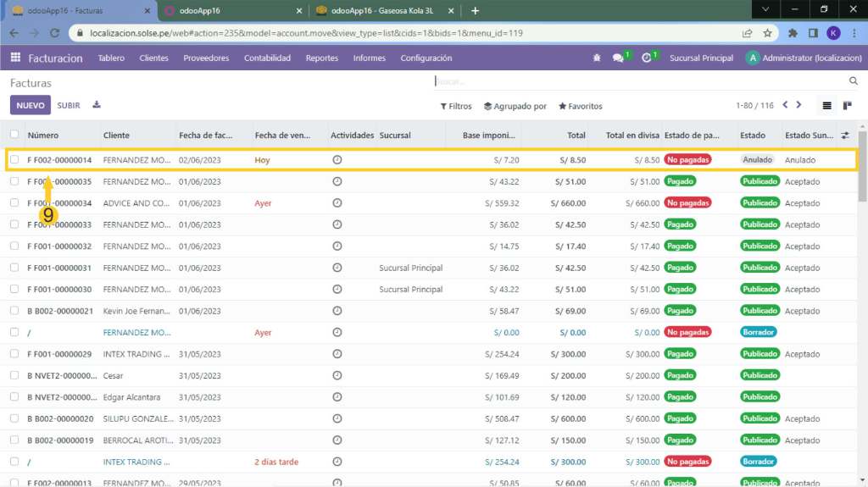This screenshot has width=868, height=487.
Task: Tick the select-all checkbox in the table header
Action: tap(14, 135)
